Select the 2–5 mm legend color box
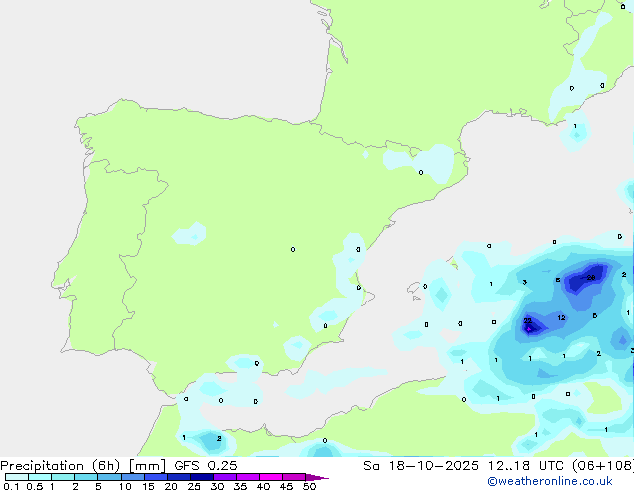Screen dimensions: 634x490 click(86, 477)
